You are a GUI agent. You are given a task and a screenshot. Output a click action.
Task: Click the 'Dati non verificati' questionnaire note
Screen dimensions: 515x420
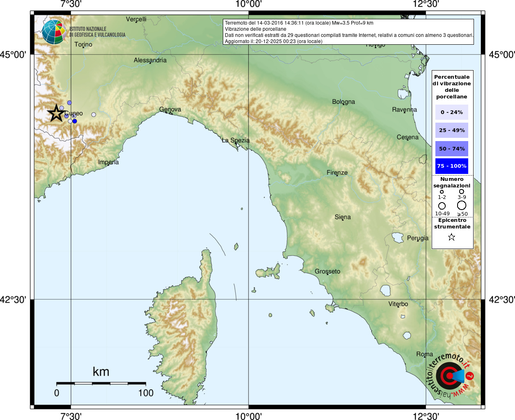coord(349,35)
